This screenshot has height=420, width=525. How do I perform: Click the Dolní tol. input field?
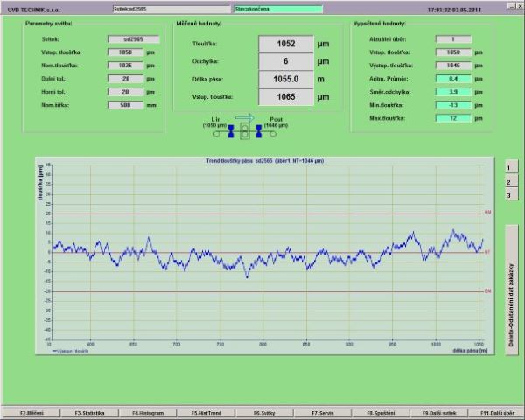coord(126,79)
